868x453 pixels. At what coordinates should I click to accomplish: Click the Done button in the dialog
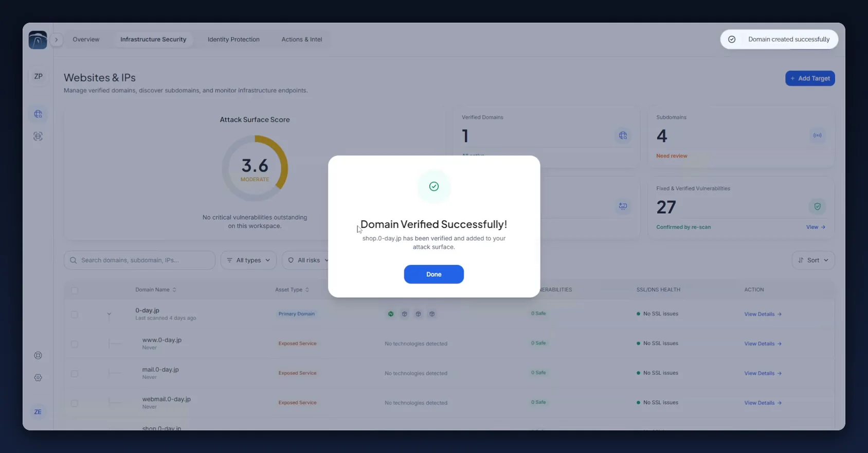click(433, 274)
